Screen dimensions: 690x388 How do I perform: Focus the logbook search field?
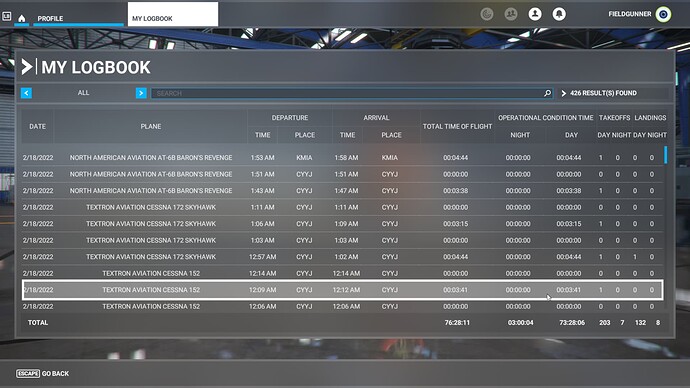[x=352, y=93]
